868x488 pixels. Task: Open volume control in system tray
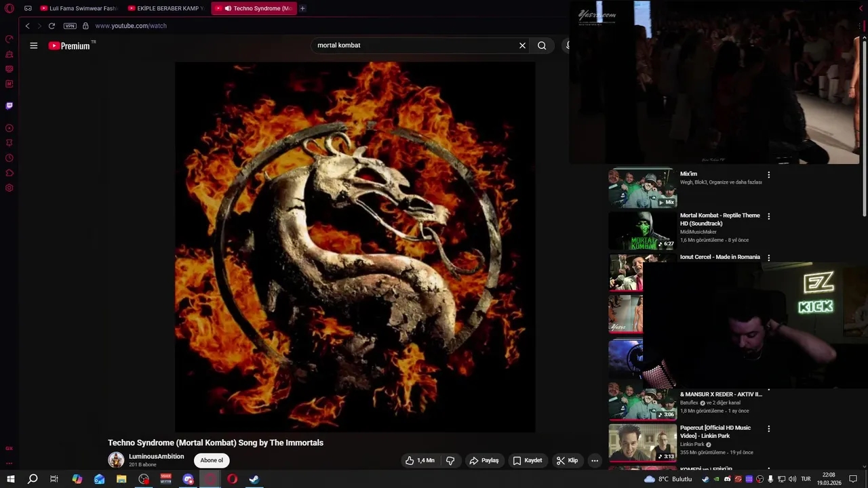792,479
